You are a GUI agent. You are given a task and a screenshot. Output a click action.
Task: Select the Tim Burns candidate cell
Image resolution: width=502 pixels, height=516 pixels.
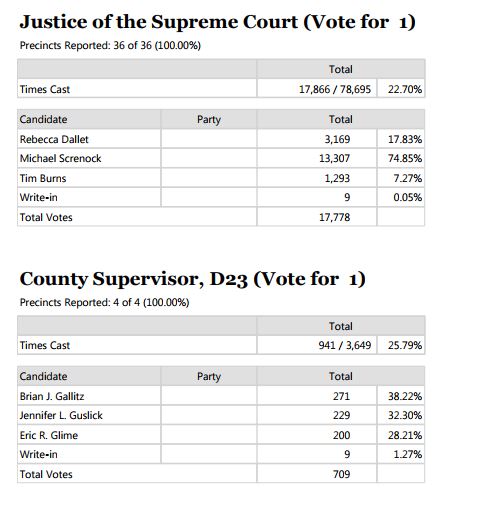(89, 178)
